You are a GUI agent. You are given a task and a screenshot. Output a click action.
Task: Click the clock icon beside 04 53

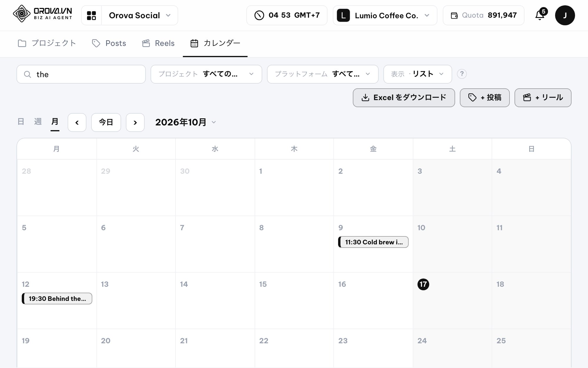tap(259, 15)
